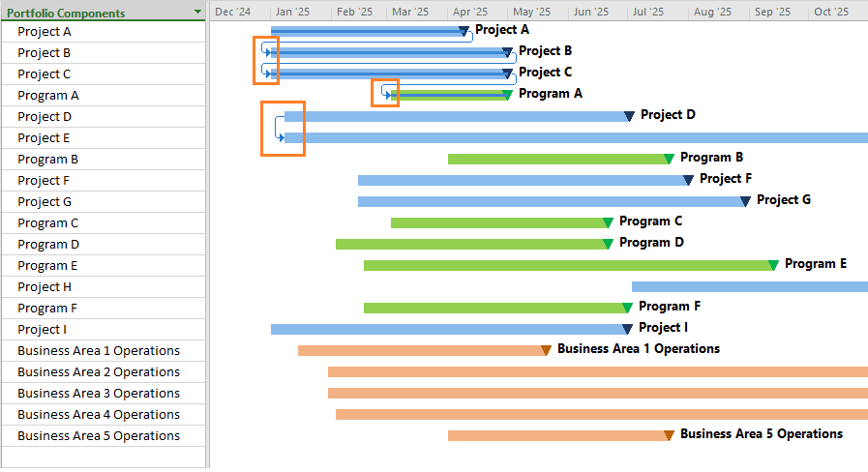Screen dimensions: 868x472
Task: Select Business Area 4 Operations list row
Action: 104,415
